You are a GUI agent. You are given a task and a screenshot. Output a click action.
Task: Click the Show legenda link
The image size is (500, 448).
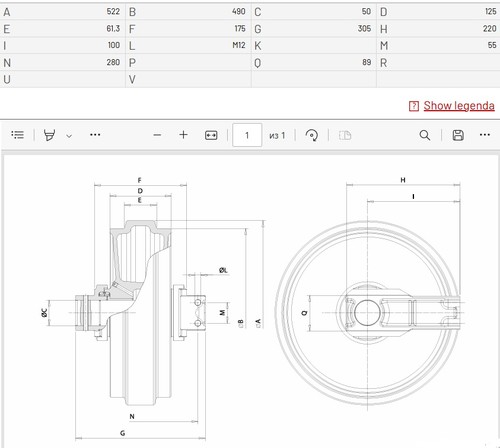[459, 106]
